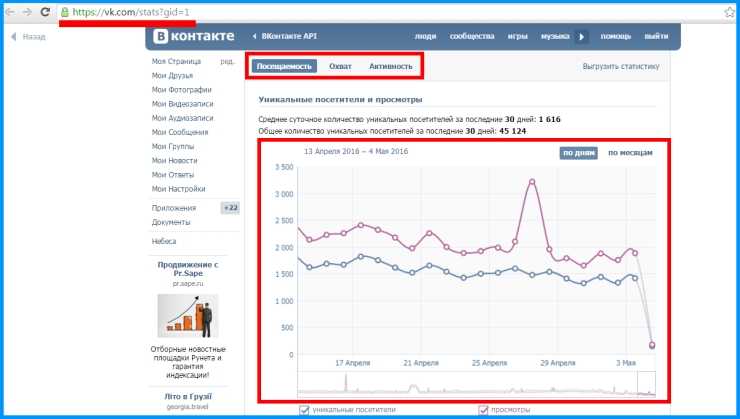Screen dimensions: 740x419
Task: Switch to Охват tab
Action: [340, 66]
